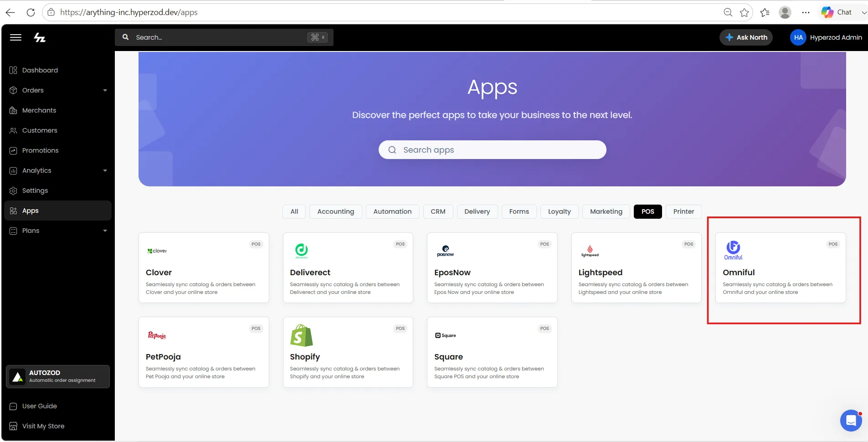Expand the Analytics sidebar submenu arrow
The image size is (868, 442).
tap(105, 170)
